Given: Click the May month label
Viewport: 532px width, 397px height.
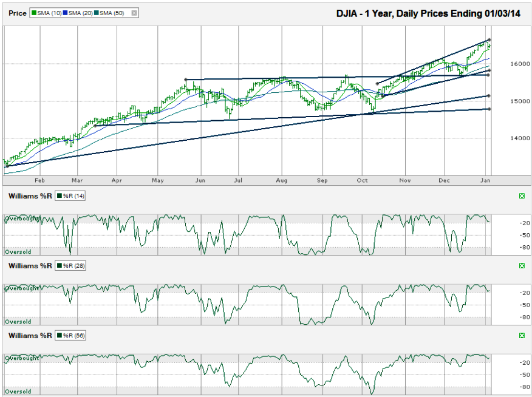Looking at the screenshot, I should click(x=157, y=180).
